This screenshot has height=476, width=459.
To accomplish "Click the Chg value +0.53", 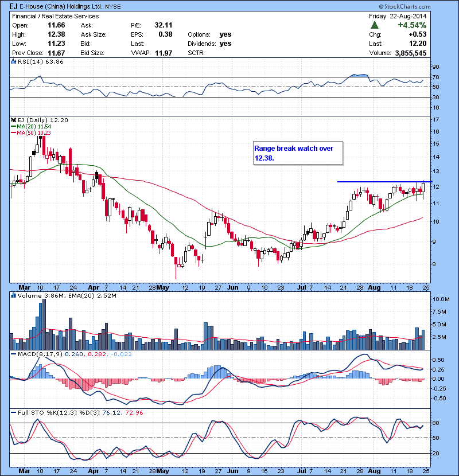I will pos(418,34).
